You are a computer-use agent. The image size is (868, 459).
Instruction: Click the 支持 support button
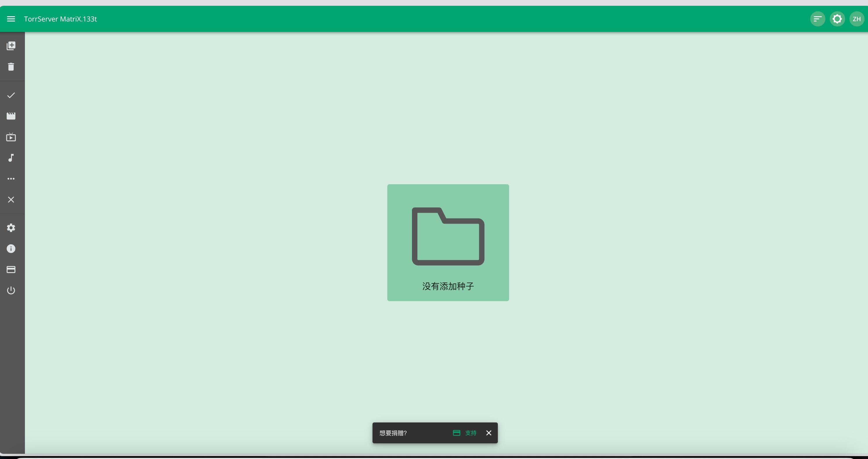click(465, 433)
